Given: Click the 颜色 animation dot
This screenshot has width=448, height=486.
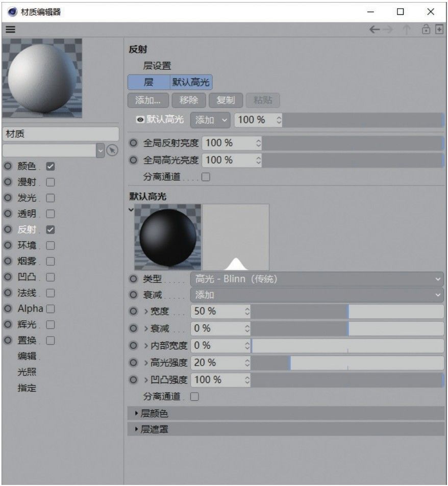Looking at the screenshot, I should click(8, 166).
